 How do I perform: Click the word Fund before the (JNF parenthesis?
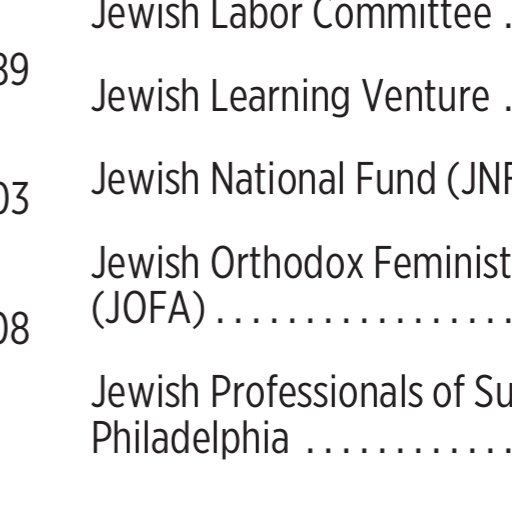pos(396,179)
